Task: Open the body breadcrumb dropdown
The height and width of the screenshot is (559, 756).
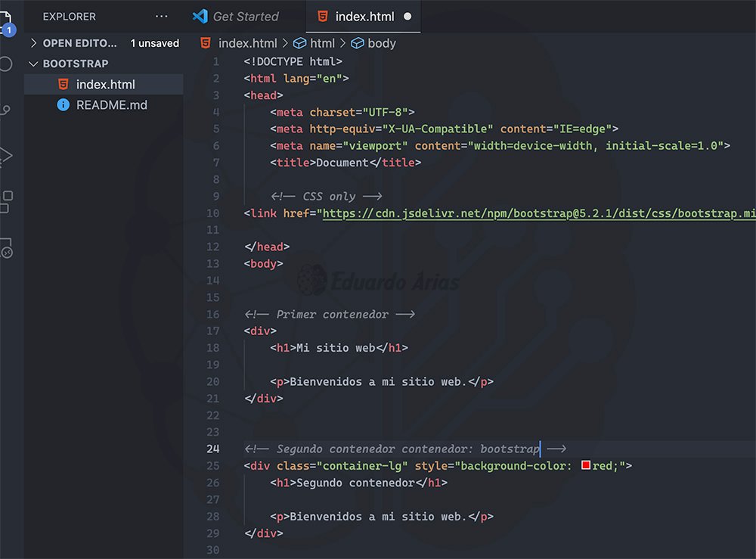Action: [381, 43]
